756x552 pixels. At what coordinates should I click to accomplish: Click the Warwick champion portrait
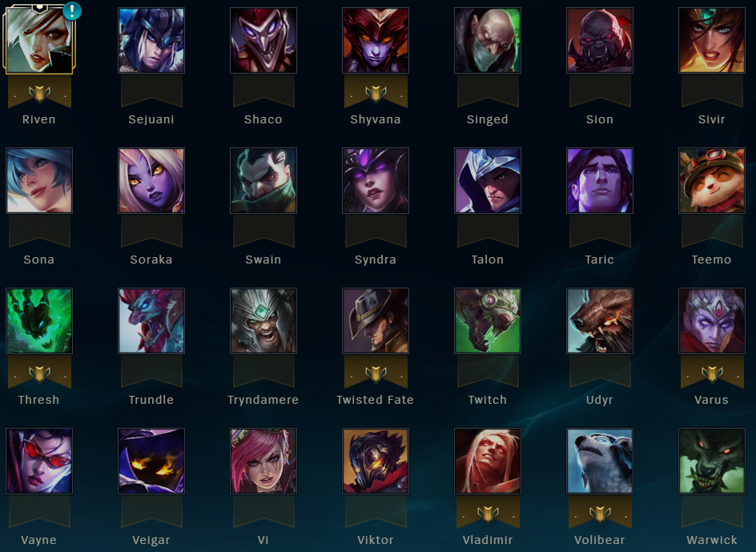[712, 461]
